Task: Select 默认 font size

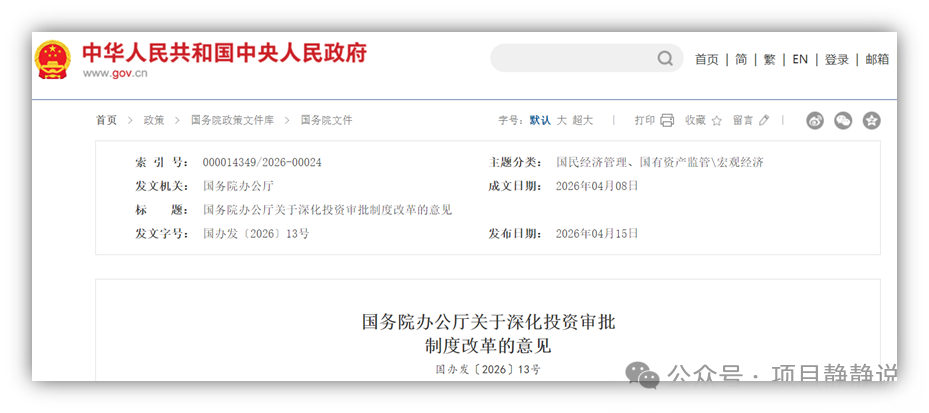Action: pos(540,120)
